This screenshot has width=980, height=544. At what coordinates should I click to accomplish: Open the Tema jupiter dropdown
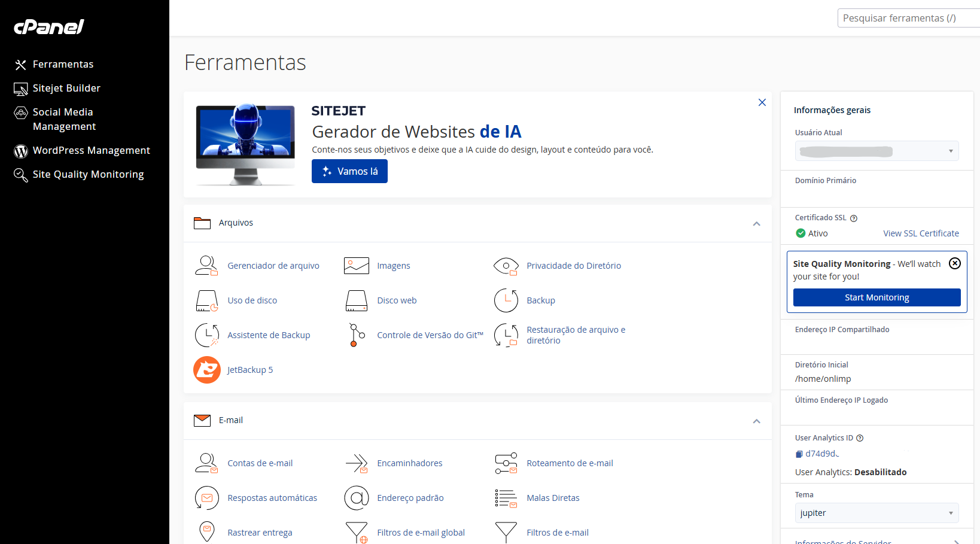pyautogui.click(x=876, y=513)
